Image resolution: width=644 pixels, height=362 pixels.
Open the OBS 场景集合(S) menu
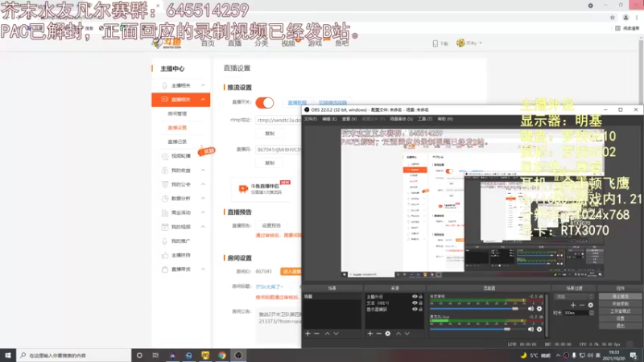pos(401,119)
